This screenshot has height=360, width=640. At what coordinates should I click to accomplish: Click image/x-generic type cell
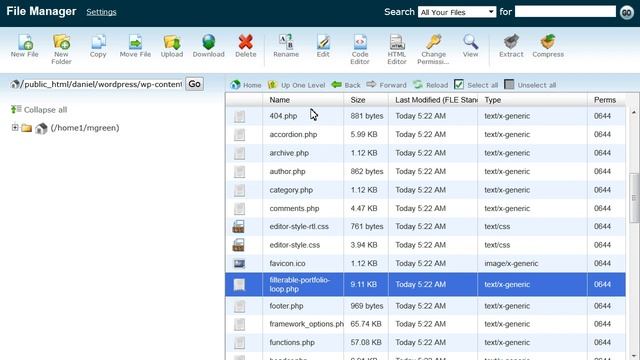[x=511, y=264]
